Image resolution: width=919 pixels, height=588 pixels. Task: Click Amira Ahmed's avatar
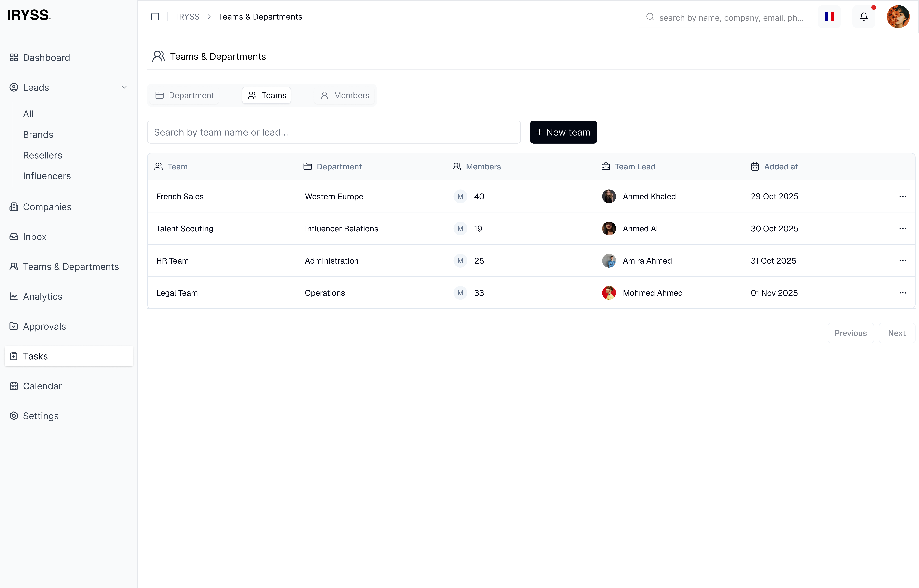[609, 261]
